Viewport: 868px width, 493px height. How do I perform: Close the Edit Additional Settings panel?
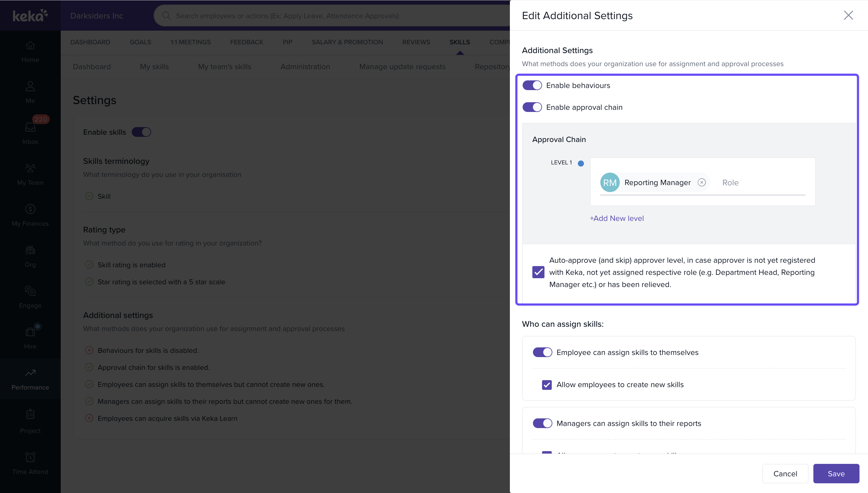[x=848, y=15]
